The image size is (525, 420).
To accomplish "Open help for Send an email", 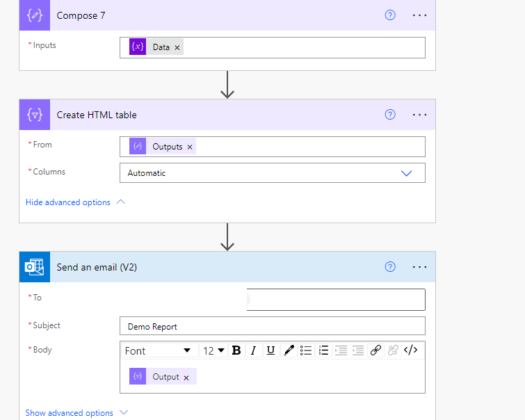I will [x=390, y=266].
